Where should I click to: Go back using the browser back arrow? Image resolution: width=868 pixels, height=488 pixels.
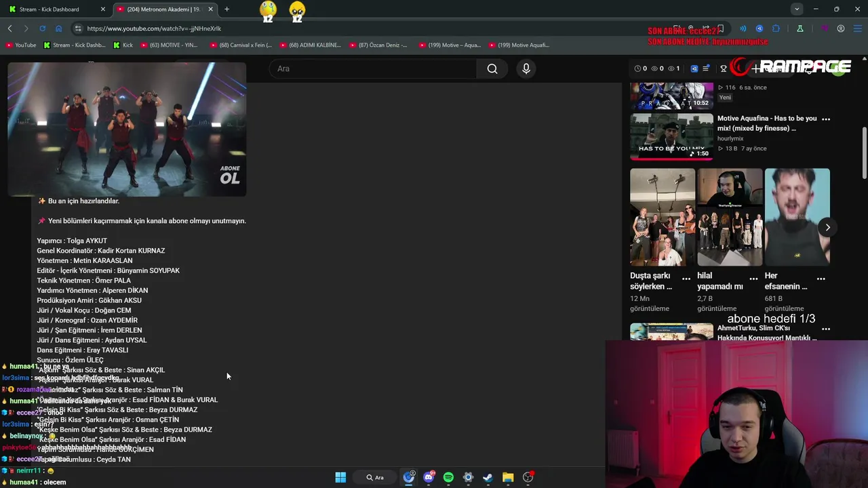9,28
